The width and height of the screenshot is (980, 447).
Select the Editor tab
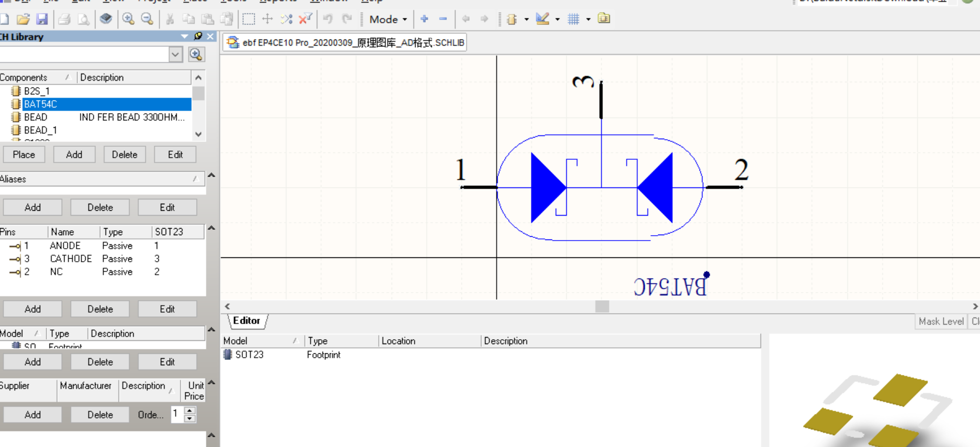247,321
